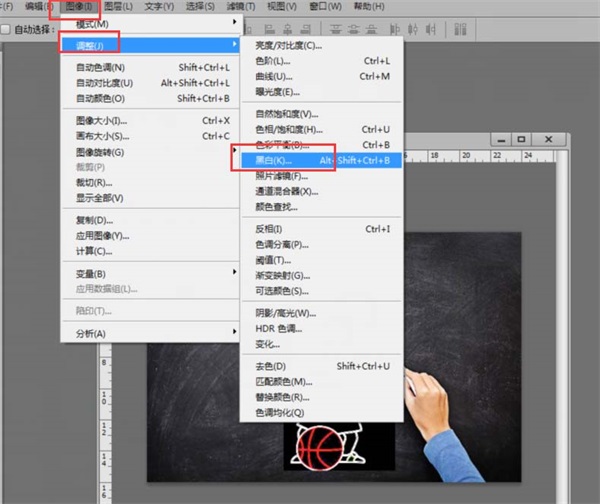Choose 变化... adjustment

point(321,344)
